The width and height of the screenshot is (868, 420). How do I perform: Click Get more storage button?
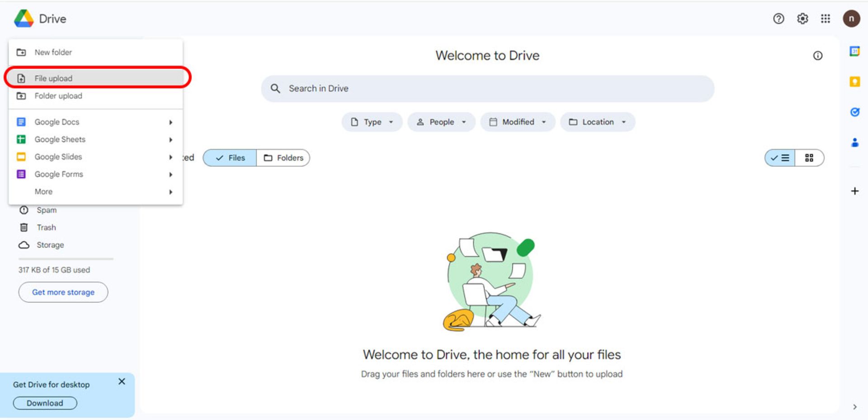(x=63, y=292)
